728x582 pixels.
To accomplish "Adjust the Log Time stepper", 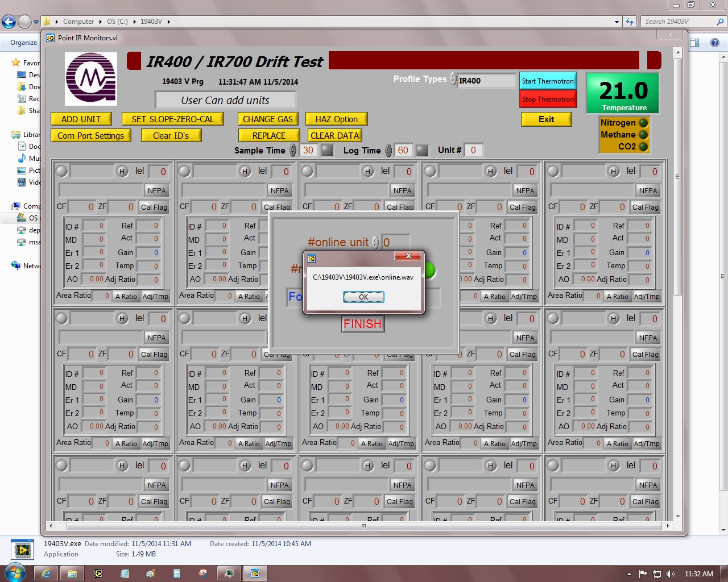I will (x=388, y=150).
